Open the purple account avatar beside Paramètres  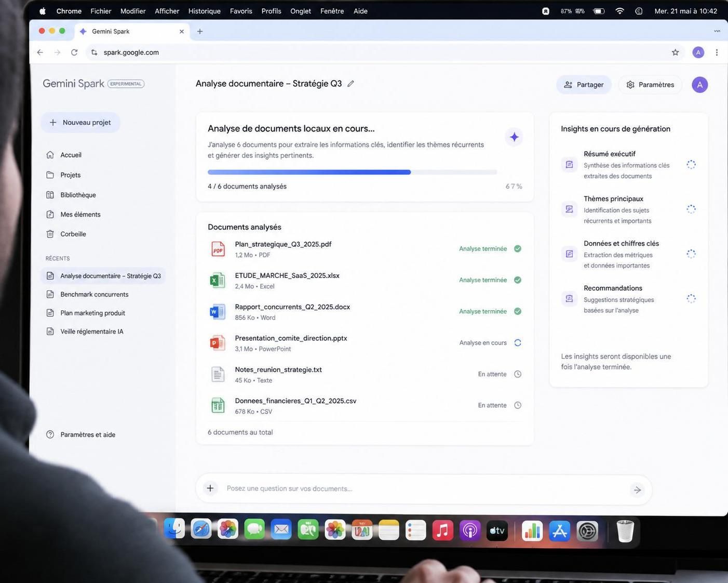(x=699, y=85)
